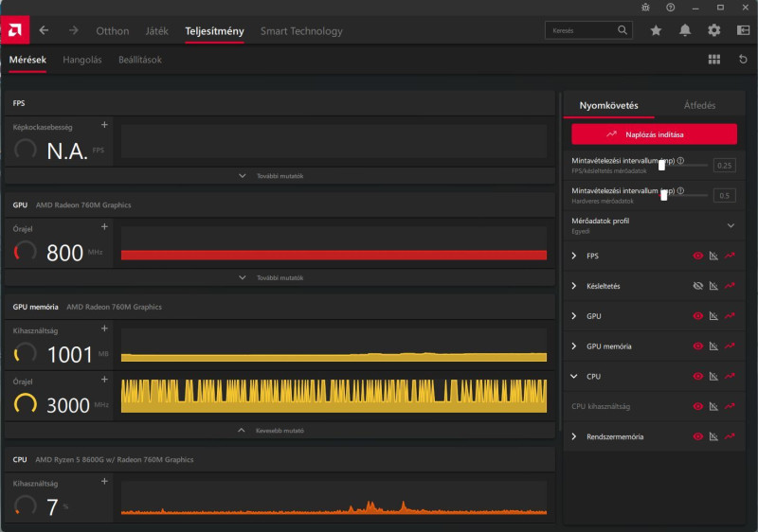Expand FPS tracking row chevron

(574, 256)
